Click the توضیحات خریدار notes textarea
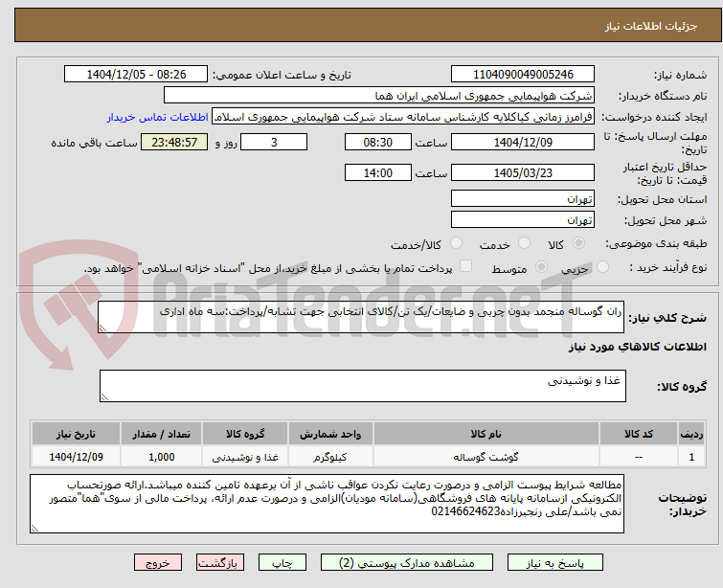 (x=327, y=504)
